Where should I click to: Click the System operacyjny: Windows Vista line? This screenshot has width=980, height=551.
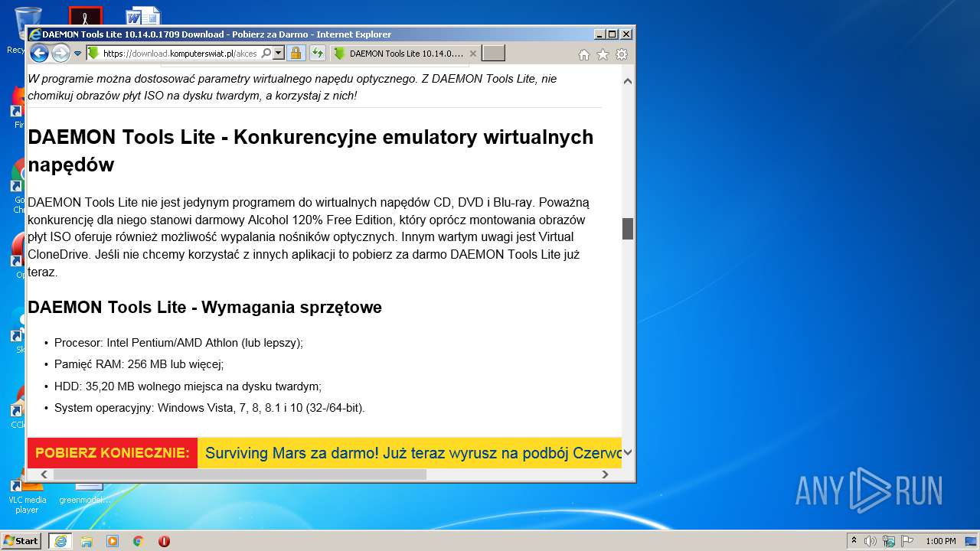[210, 408]
